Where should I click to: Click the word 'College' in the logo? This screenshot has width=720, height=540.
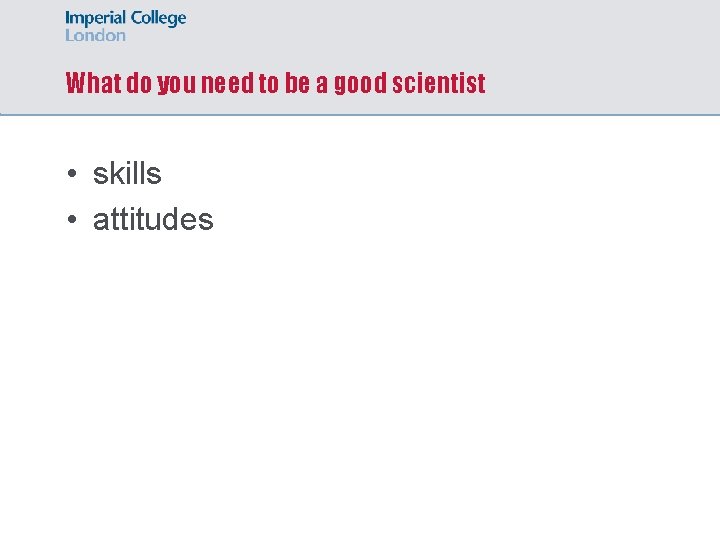158,19
